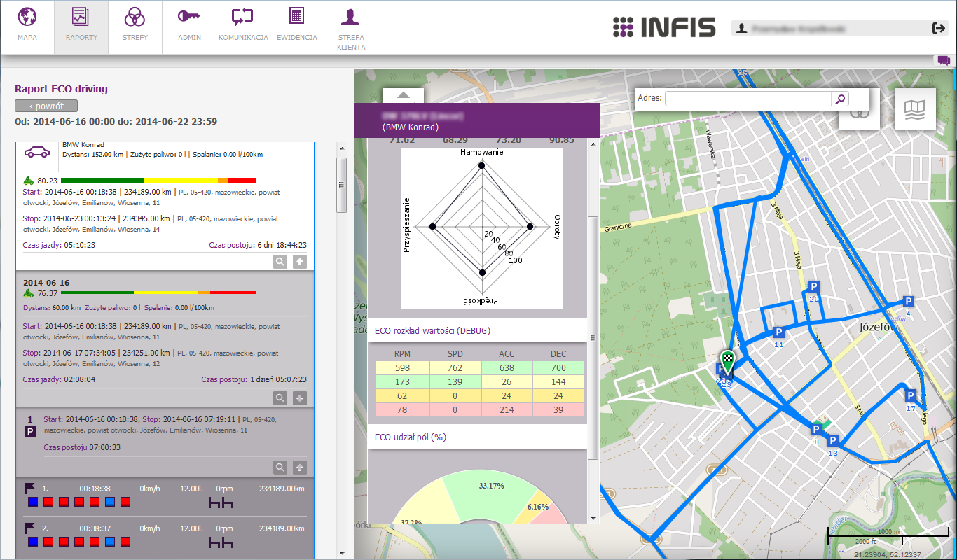This screenshot has height=560, width=957.
Task: Click the Przyspieszanie point on the radar chart
Action: tap(432, 227)
